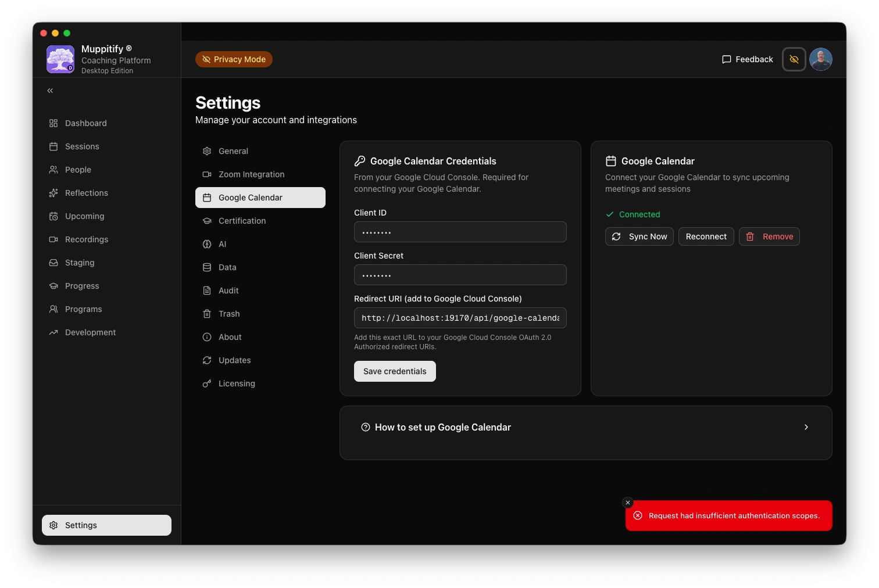Click the Sync Now button
The height and width of the screenshot is (588, 879).
[639, 236]
